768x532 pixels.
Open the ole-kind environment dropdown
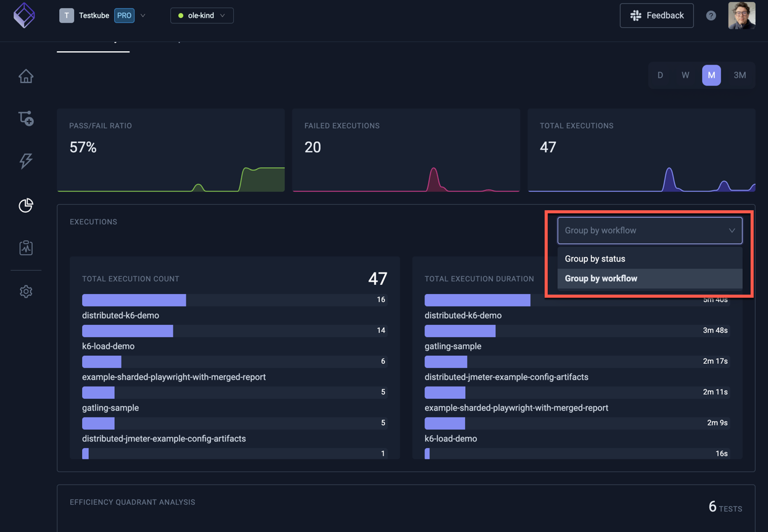tap(202, 15)
